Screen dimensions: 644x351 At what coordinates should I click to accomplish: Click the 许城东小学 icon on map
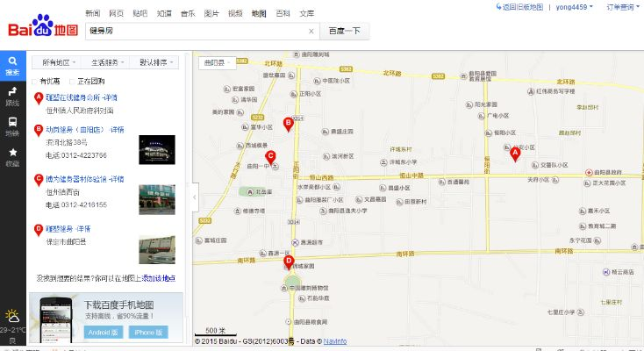coord(383,162)
